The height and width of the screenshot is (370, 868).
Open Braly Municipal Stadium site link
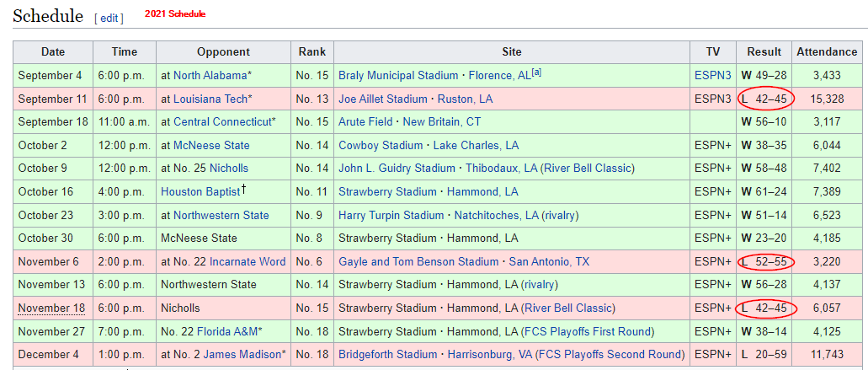coord(398,76)
